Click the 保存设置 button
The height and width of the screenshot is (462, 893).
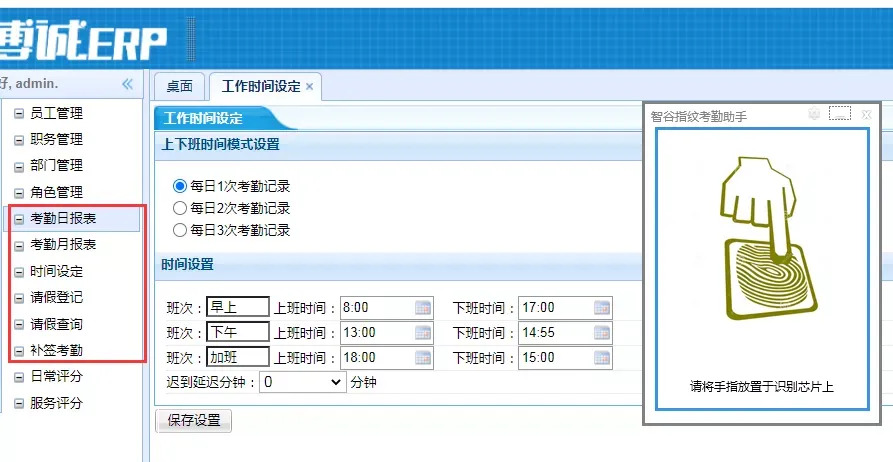point(193,421)
